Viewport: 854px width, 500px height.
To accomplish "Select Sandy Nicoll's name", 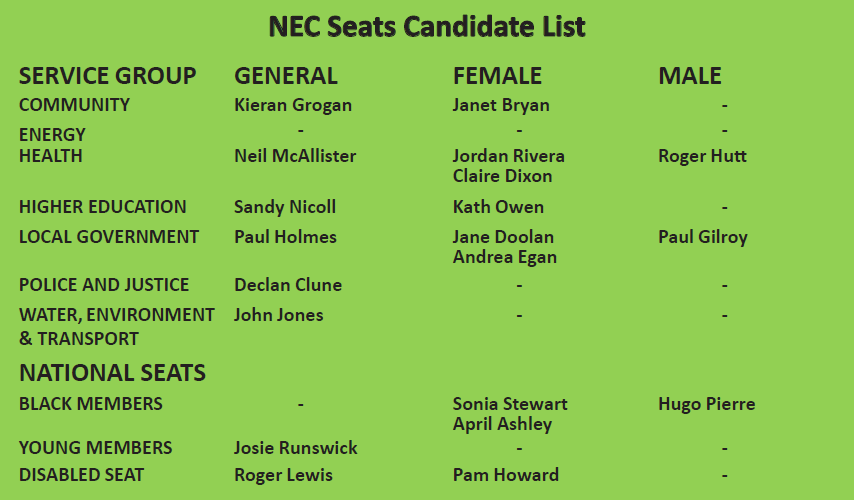I will click(x=285, y=207).
